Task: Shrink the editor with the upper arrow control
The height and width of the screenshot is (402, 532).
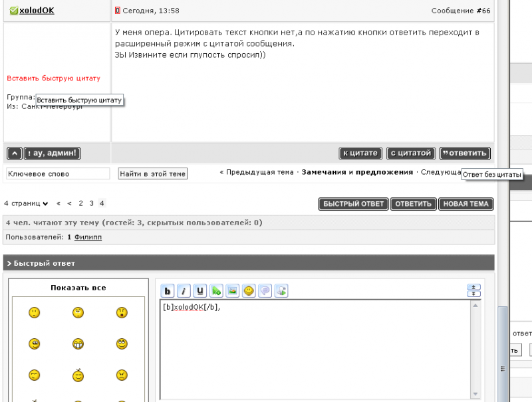Action: (x=473, y=288)
